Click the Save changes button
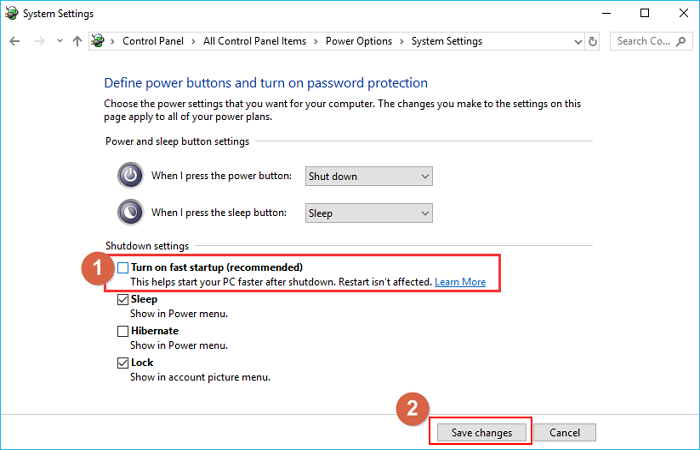 click(x=481, y=432)
